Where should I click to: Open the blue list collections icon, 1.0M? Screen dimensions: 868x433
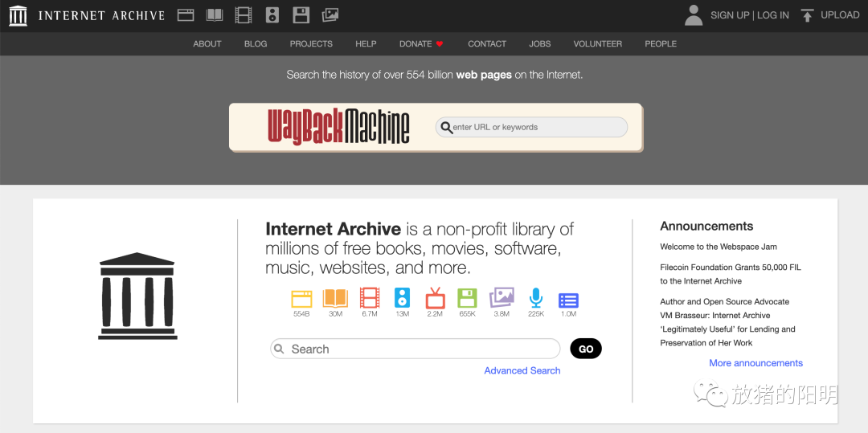click(568, 300)
